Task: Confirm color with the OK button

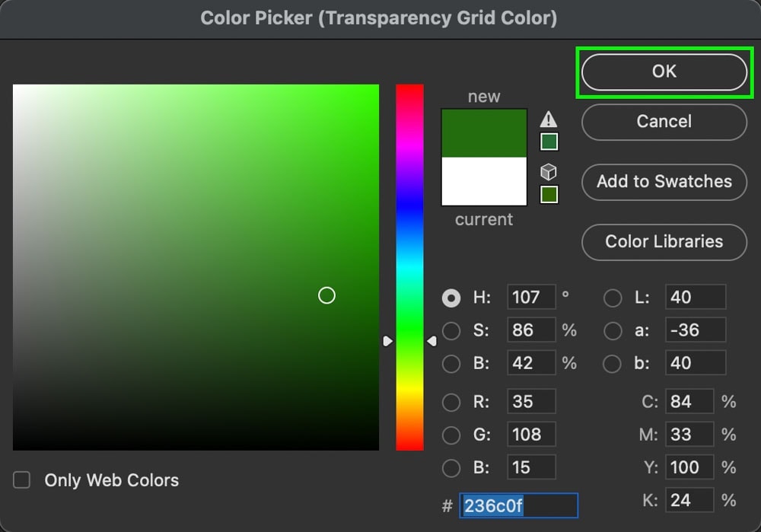Action: [664, 72]
